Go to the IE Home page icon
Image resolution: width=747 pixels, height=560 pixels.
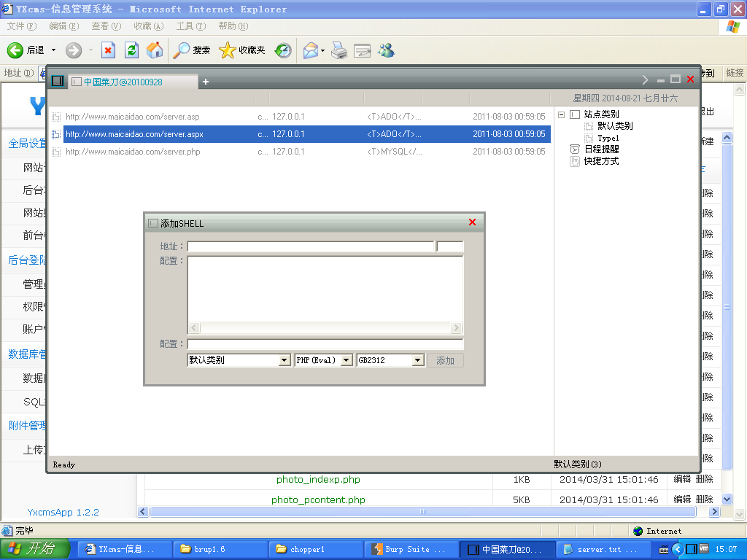(x=155, y=50)
